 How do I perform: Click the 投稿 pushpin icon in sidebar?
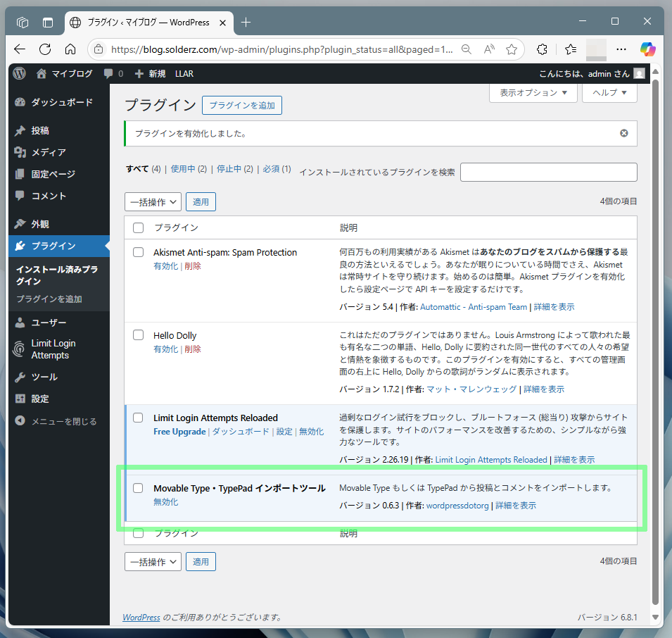point(20,131)
